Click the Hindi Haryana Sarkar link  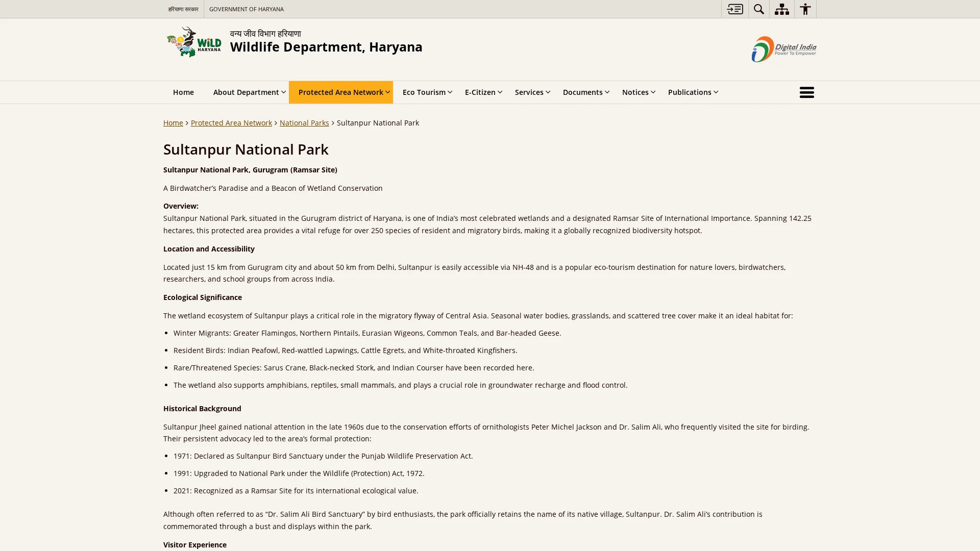(183, 9)
